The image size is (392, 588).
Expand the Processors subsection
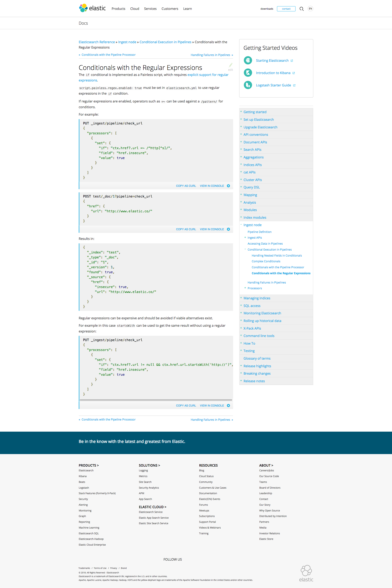pos(245,288)
